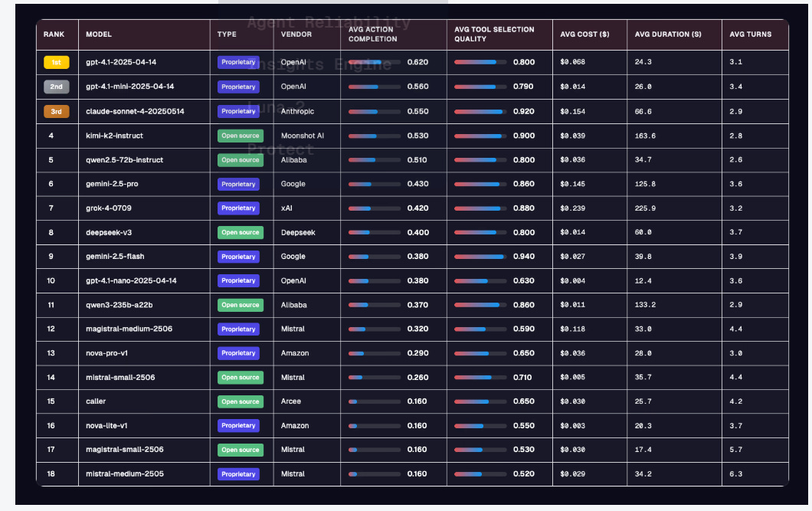Select model gpt-4.1-2025-04-14
Viewport: 812px width, 511px height.
[121, 62]
